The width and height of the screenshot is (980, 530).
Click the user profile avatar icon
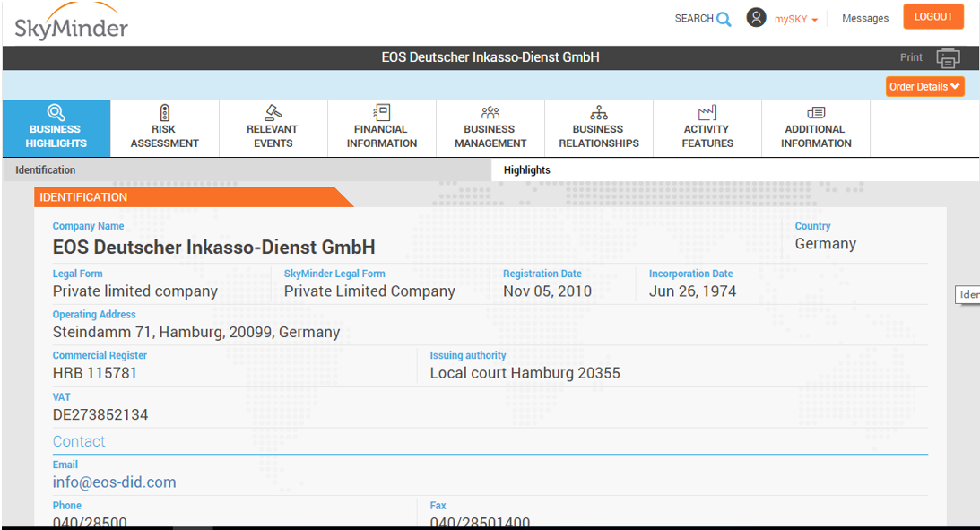(756, 18)
